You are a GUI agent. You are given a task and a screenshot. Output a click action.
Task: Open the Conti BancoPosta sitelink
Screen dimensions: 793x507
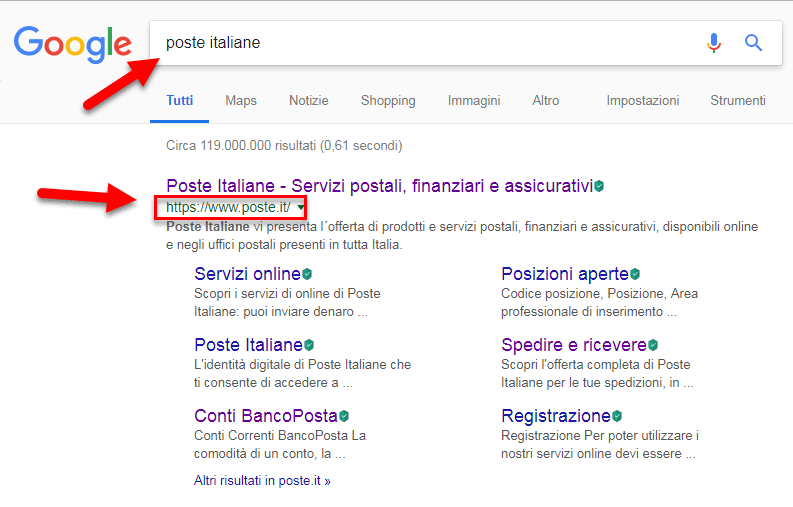266,416
